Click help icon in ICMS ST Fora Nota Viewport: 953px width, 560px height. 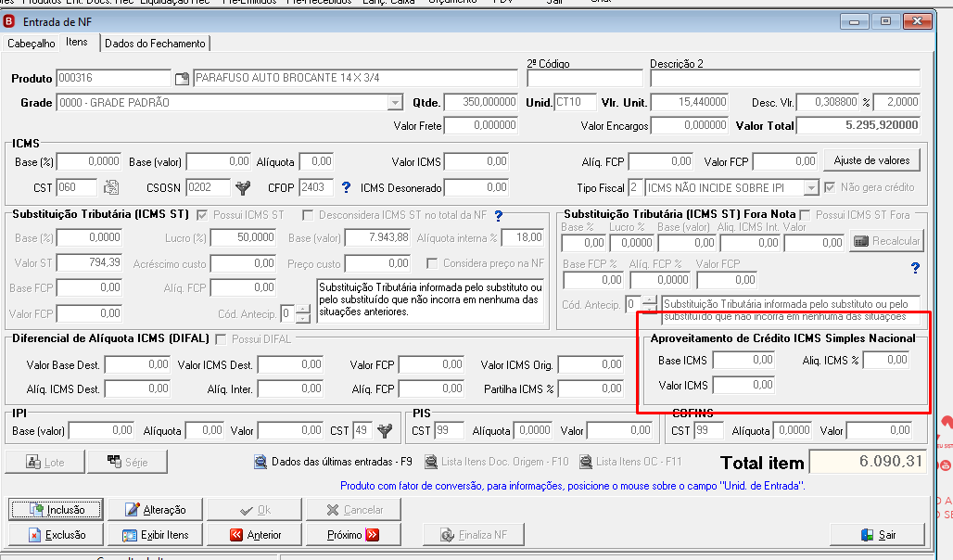[x=915, y=268]
